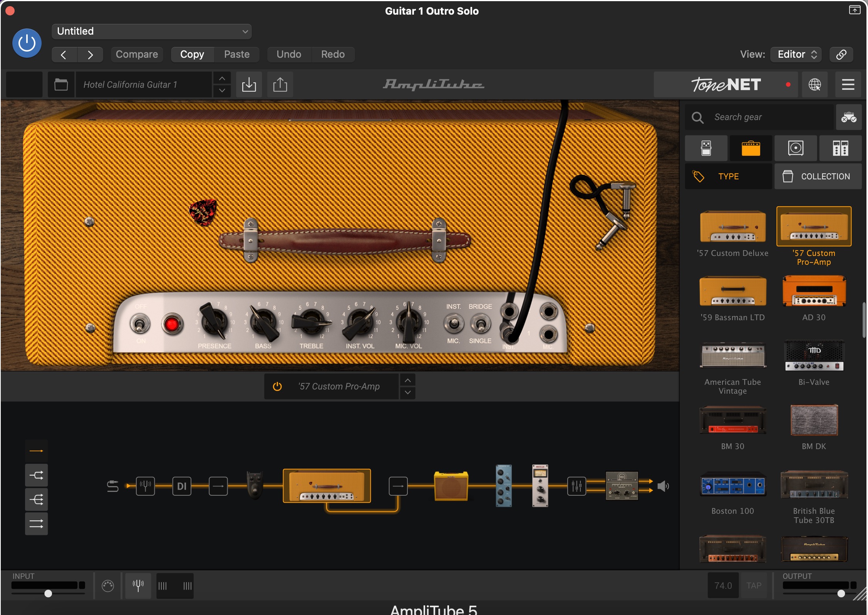868x615 pixels.
Task: Select the '57 Custom Pro-Amp thumbnail in gear list
Action: pos(814,227)
